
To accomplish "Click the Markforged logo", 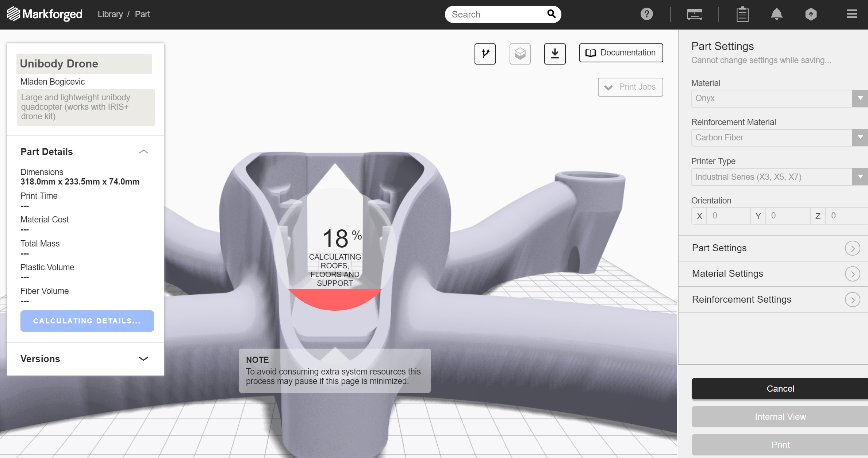I will point(45,14).
